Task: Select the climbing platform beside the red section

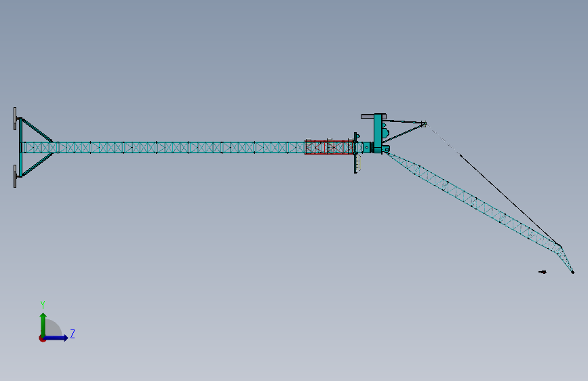Action: tap(357, 153)
